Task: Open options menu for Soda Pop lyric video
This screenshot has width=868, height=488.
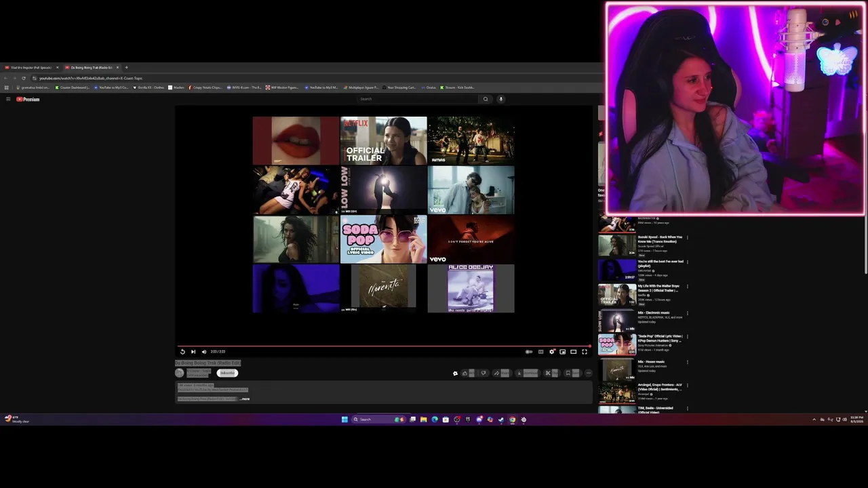Action: [x=687, y=337]
